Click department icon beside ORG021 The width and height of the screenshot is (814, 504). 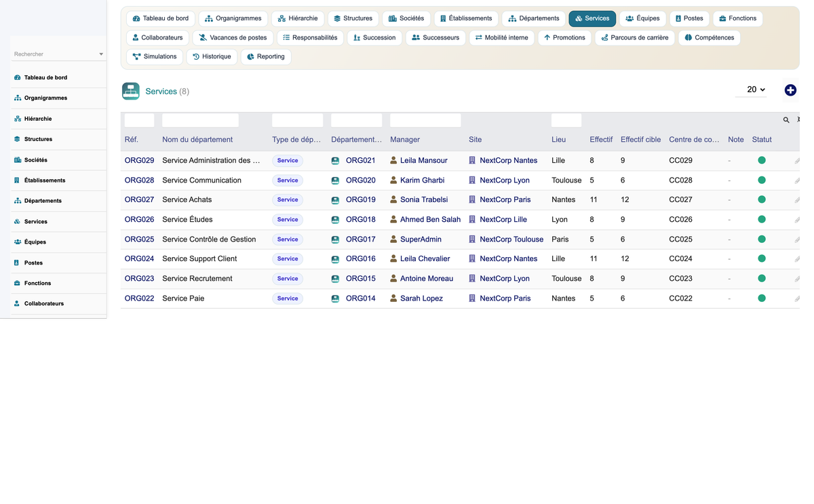335,161
